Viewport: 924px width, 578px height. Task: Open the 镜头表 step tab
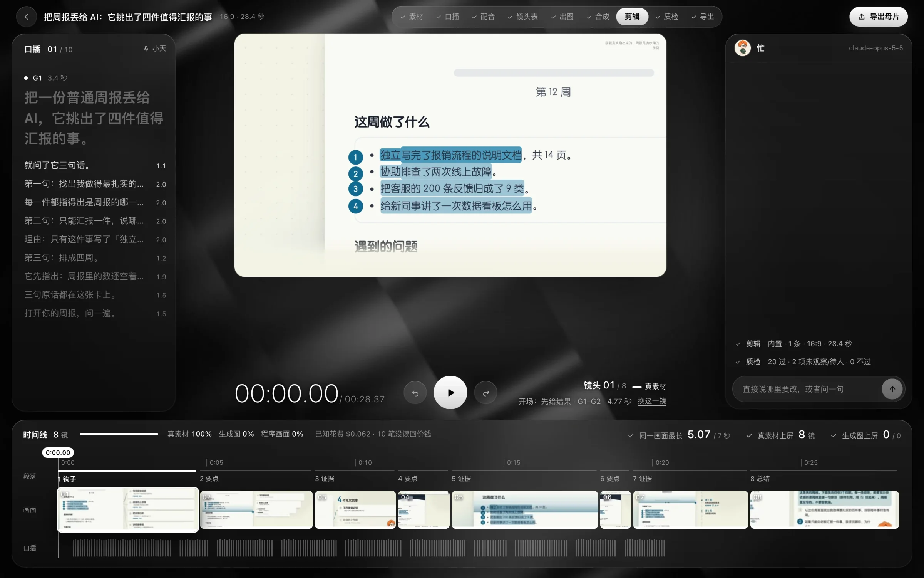click(522, 17)
